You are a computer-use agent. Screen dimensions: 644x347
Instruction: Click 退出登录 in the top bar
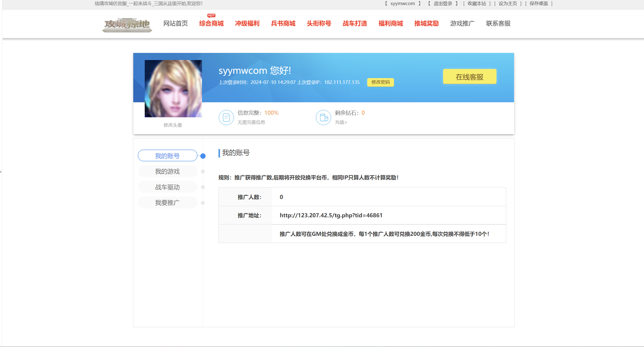pos(443,4)
